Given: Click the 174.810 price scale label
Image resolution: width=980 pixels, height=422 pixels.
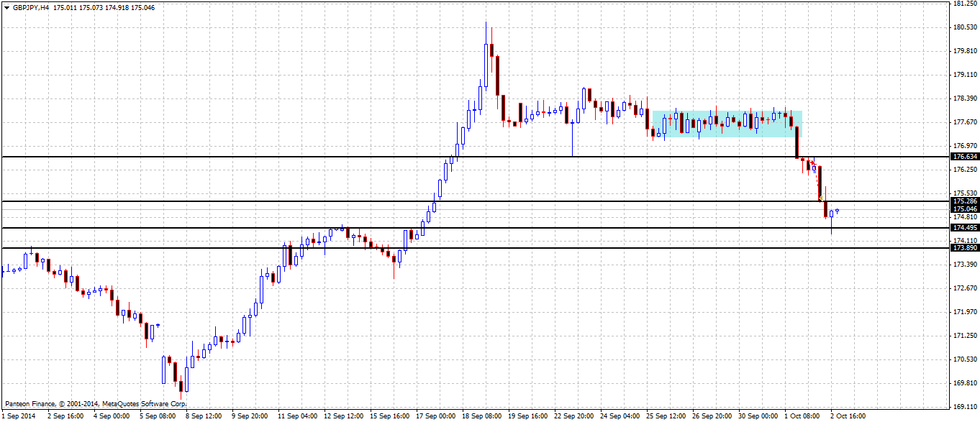Looking at the screenshot, I should [963, 217].
